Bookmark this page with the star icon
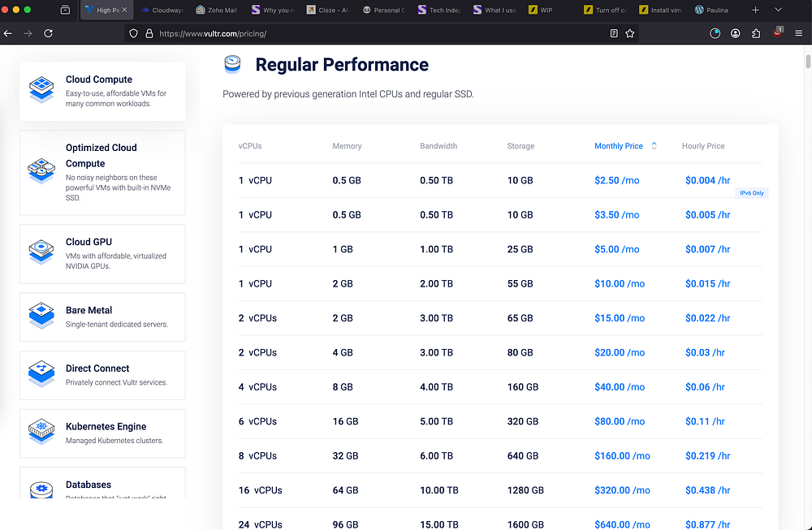This screenshot has width=812, height=530. tap(630, 33)
